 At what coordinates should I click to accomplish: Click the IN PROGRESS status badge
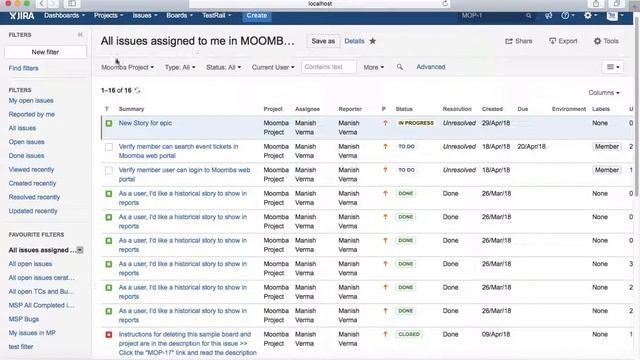(416, 123)
